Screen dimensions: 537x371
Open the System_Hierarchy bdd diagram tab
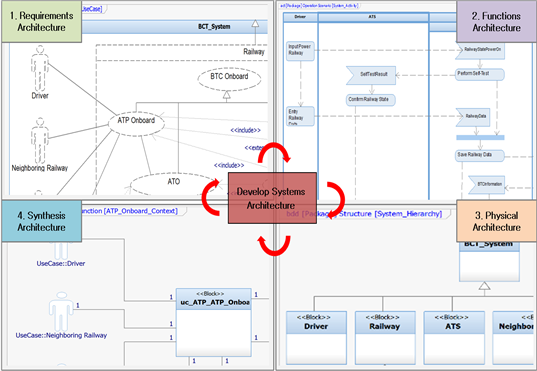(364, 214)
